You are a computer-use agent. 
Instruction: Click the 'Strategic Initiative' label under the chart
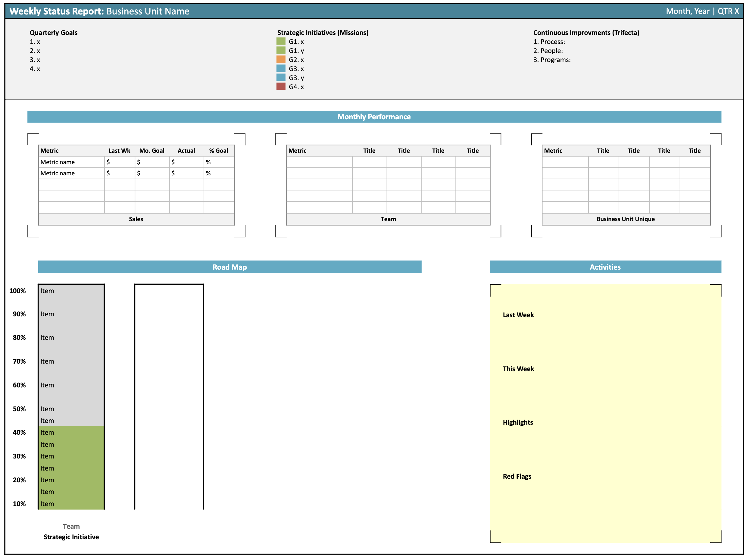pyautogui.click(x=71, y=537)
